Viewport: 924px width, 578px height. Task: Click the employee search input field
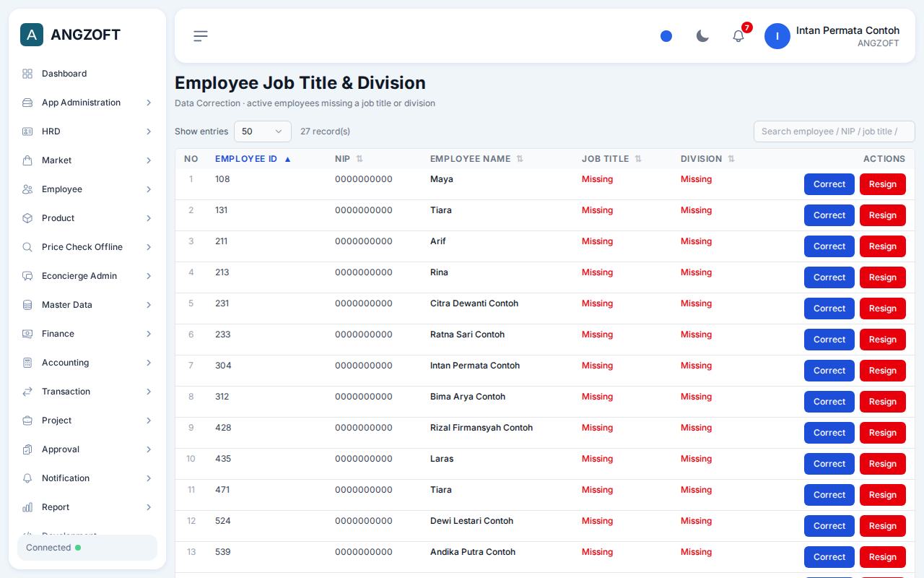click(x=834, y=131)
